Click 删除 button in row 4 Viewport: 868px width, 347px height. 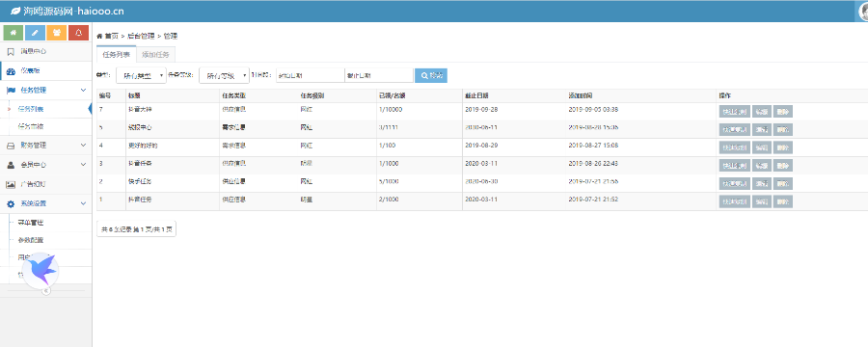(x=783, y=147)
